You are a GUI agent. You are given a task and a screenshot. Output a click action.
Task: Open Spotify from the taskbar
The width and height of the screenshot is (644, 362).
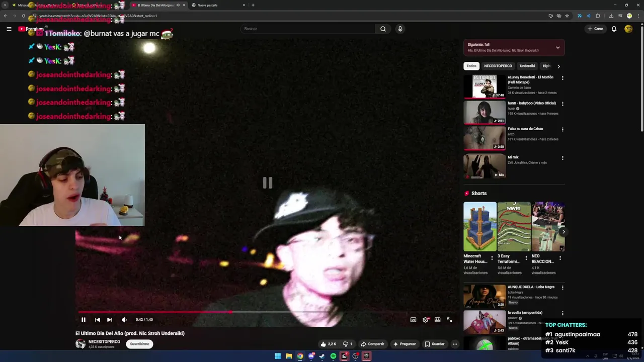click(333, 356)
